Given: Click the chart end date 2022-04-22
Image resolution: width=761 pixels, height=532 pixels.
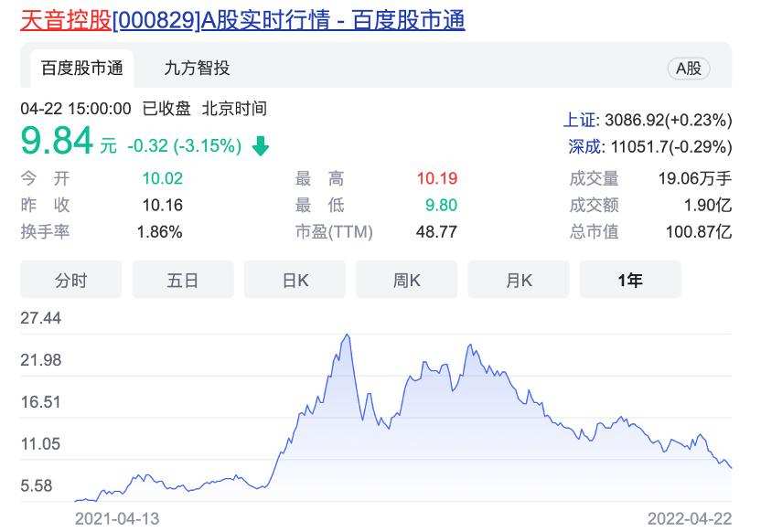Looking at the screenshot, I should pyautogui.click(x=690, y=519).
